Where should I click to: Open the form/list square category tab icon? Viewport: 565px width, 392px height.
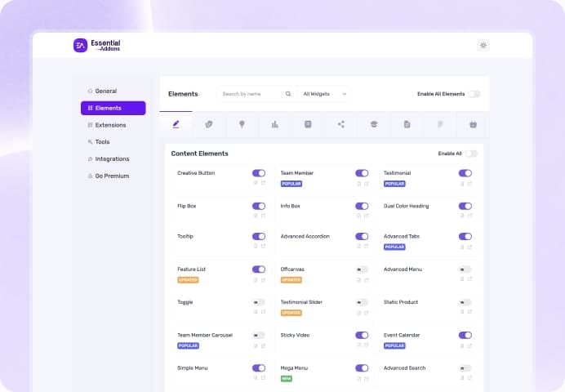point(308,124)
